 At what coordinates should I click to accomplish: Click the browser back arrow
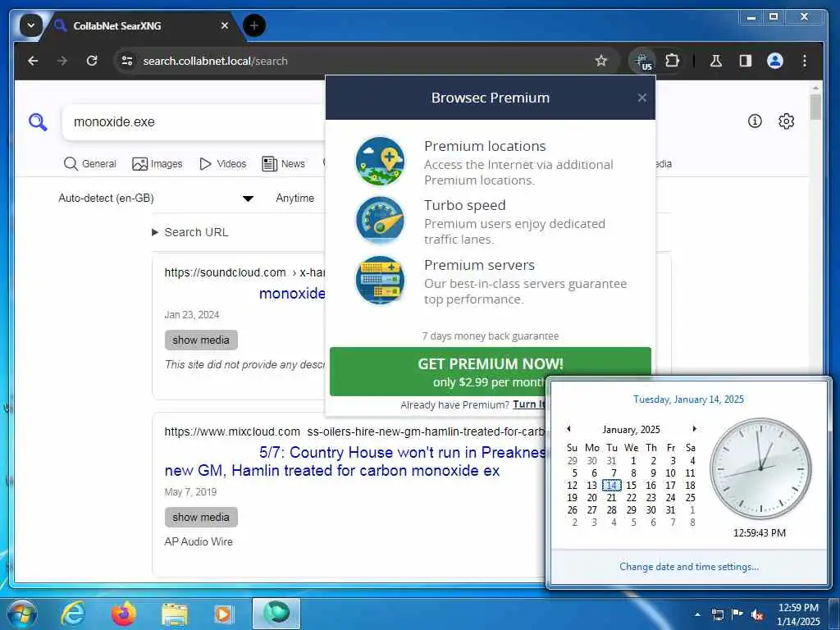pyautogui.click(x=33, y=61)
